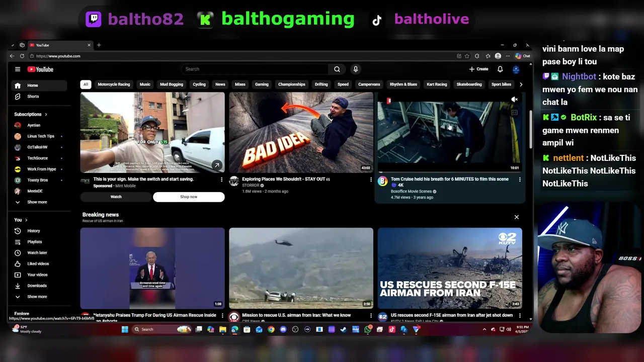Open the US Rescues Second F-15E thumbnail
Image resolution: width=644 pixels, height=362 pixels.
point(450,268)
